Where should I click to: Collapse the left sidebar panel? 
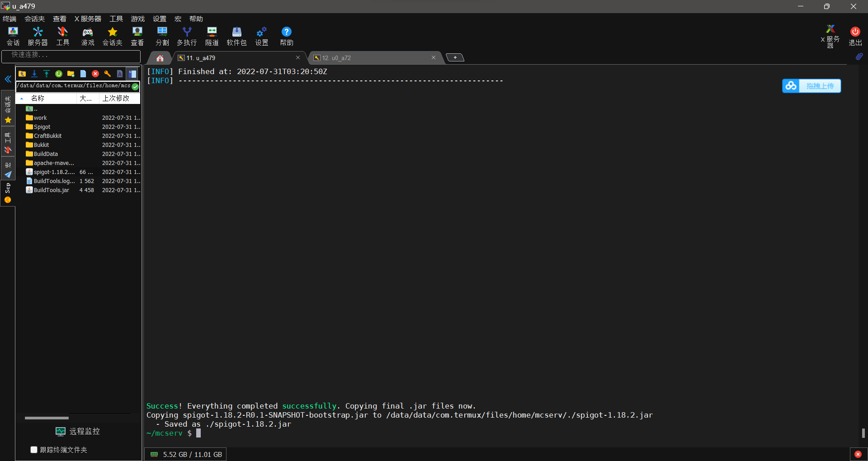click(8, 79)
